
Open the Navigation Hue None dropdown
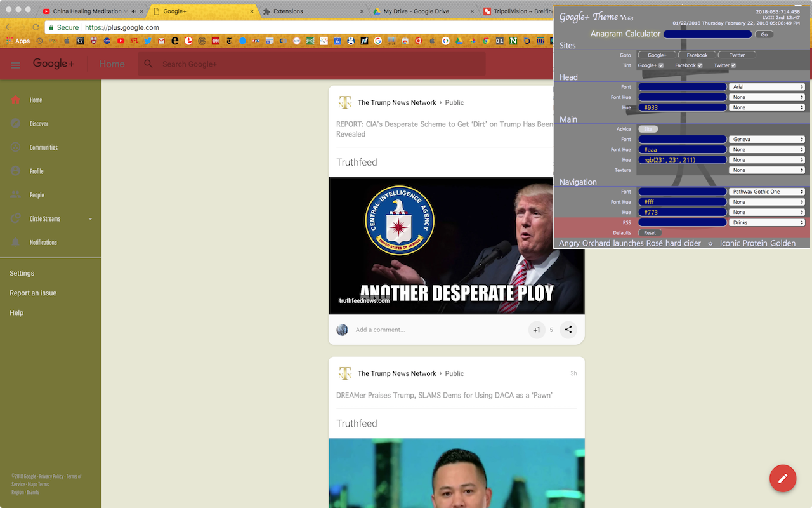coord(767,212)
